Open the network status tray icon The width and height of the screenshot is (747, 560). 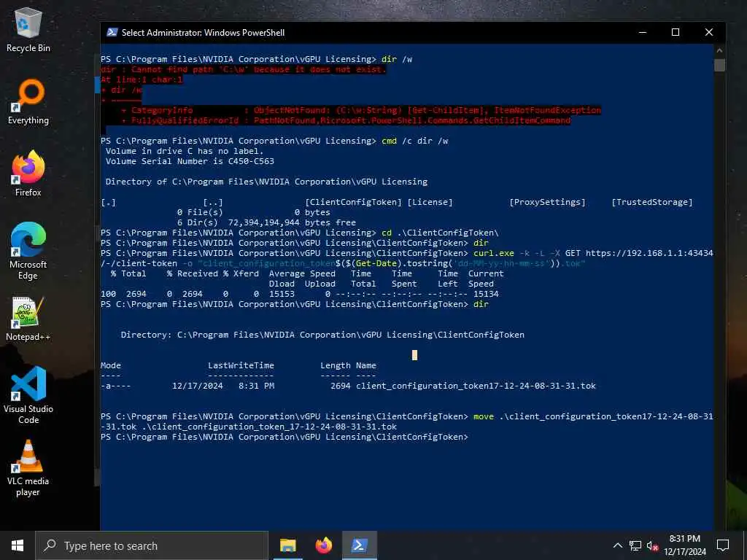point(635,545)
